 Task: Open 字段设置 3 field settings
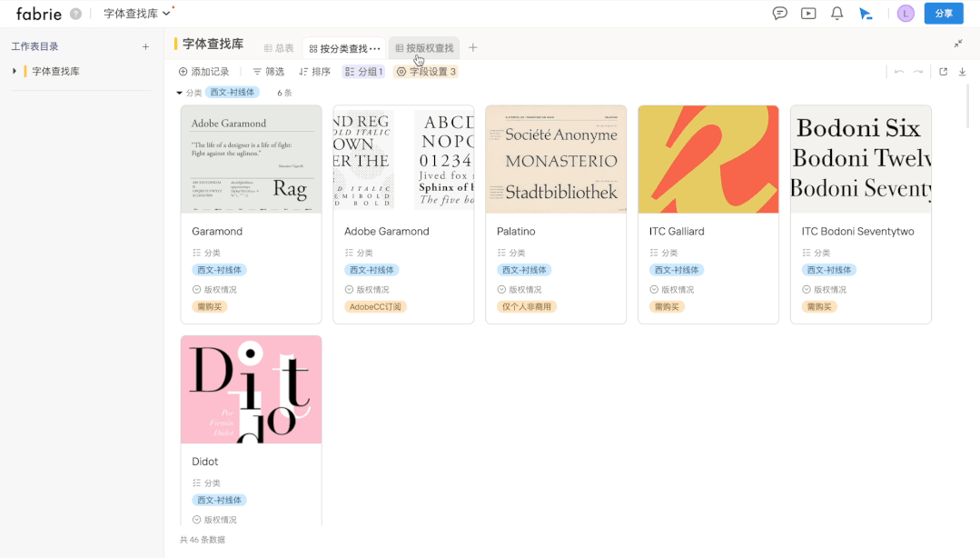pyautogui.click(x=426, y=72)
